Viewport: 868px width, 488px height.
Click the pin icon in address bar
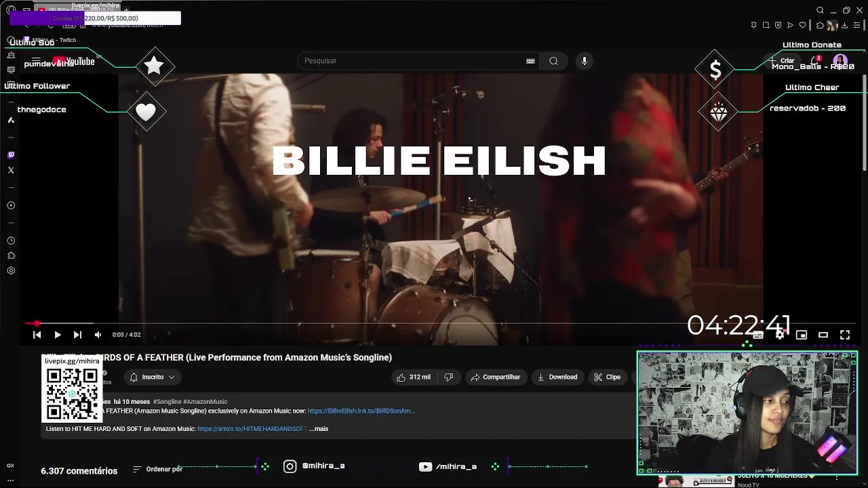pos(753,25)
